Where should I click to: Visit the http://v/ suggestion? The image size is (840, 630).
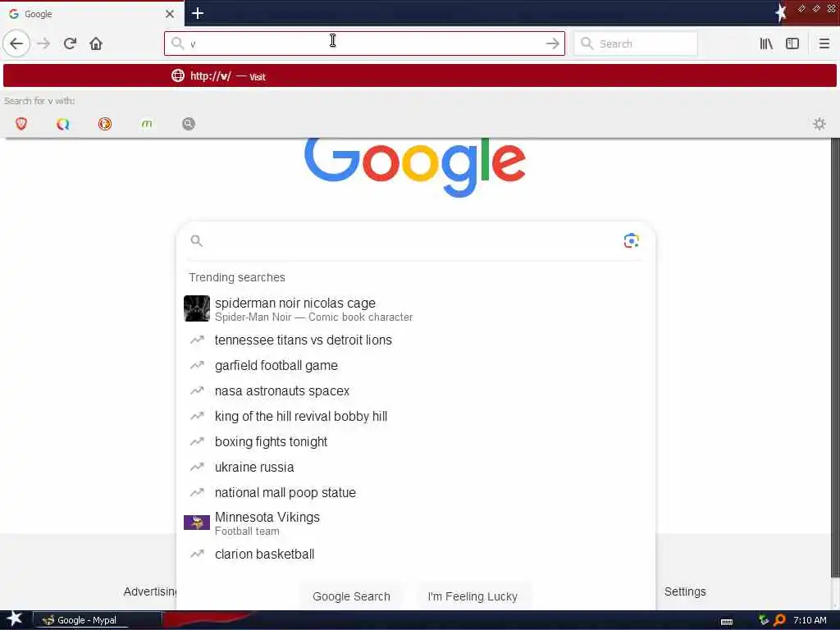point(420,75)
